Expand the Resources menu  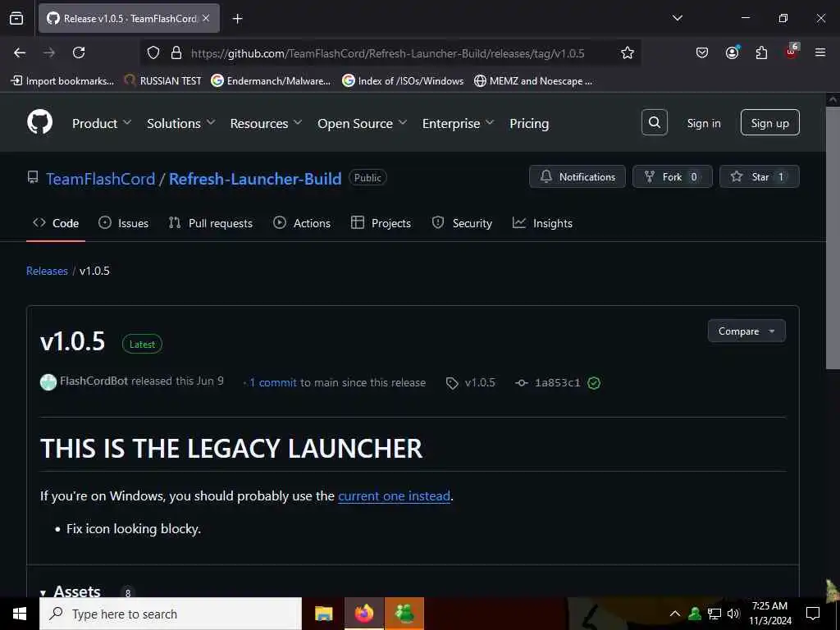pos(267,123)
